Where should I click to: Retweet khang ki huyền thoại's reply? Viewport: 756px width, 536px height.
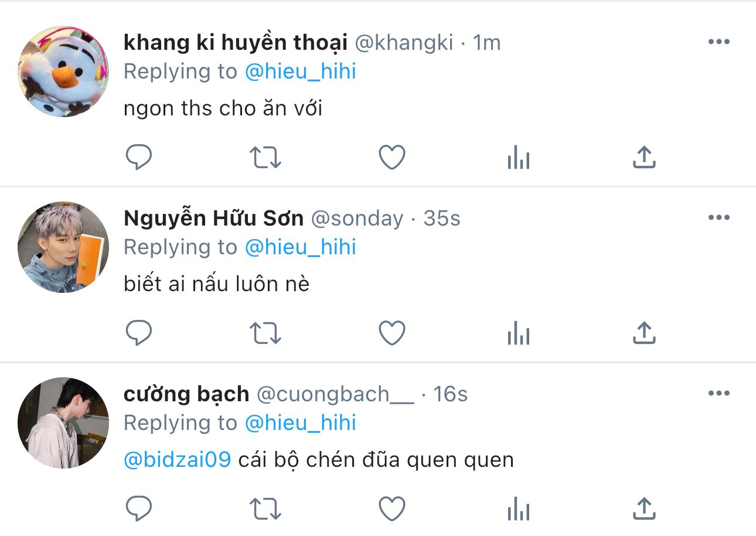[x=265, y=157]
